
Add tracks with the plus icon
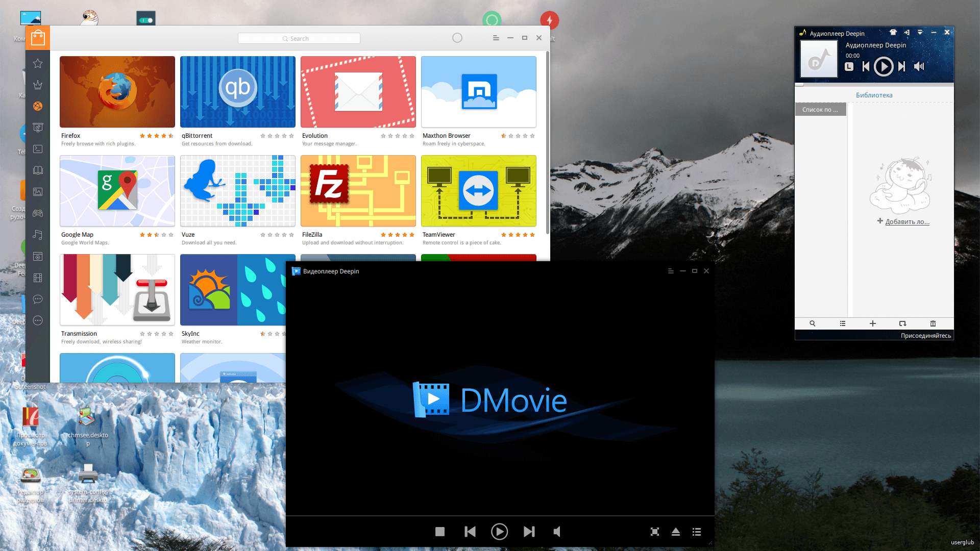coord(873,323)
